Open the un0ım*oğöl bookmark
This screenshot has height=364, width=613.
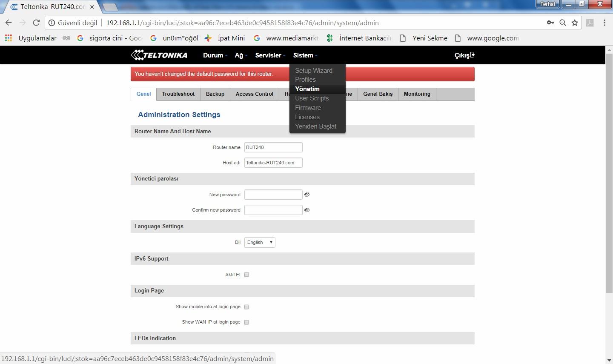tap(174, 38)
